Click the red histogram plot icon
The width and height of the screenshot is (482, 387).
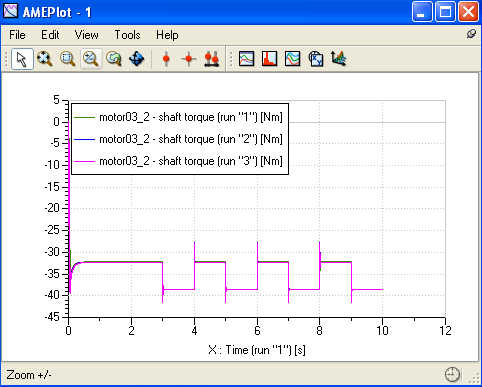(x=269, y=59)
